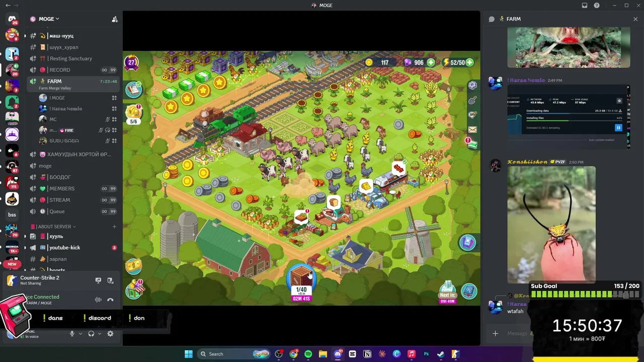Viewport: 644px width, 362px height.
Task: Open Notion from the taskbar
Action: (x=367, y=354)
